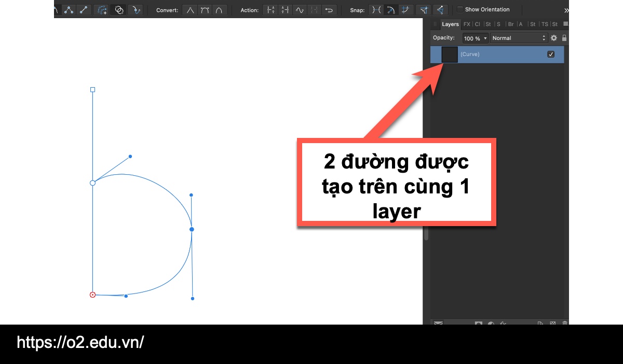Open the A panel tab
The image size is (623, 364).
pos(521,24)
